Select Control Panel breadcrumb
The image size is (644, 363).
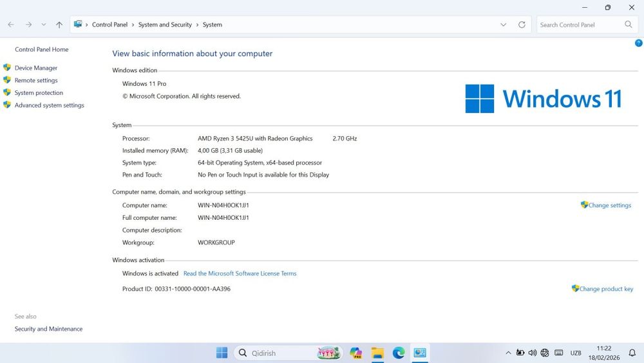click(109, 25)
